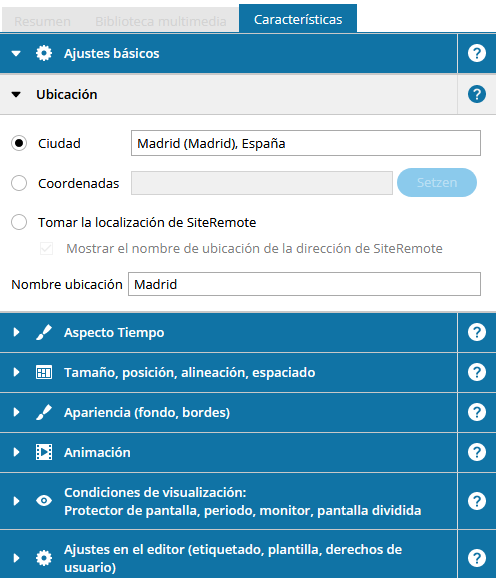Open help for Tamaño, posición section
Image resolution: width=496 pixels, height=578 pixels.
[x=476, y=372]
